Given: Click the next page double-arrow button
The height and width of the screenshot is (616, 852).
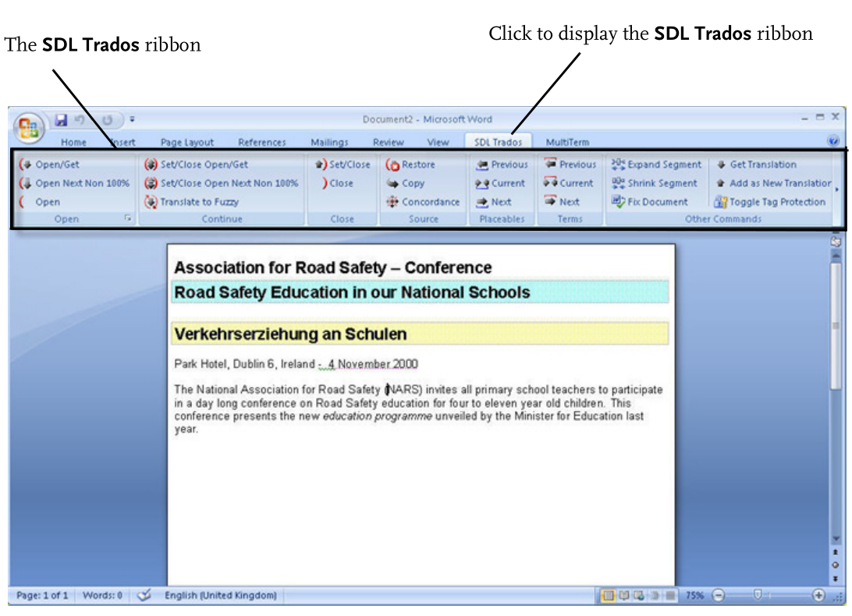Looking at the screenshot, I should pyautogui.click(x=835, y=579).
